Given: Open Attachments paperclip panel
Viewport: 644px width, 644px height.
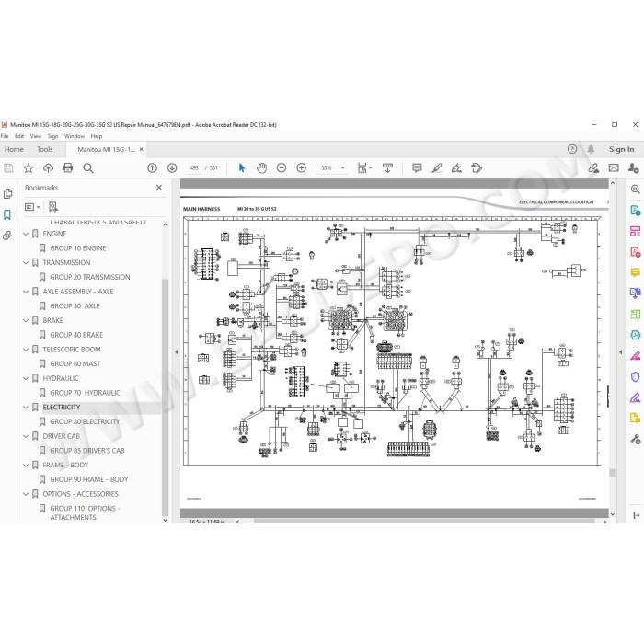Looking at the screenshot, I should point(7,236).
